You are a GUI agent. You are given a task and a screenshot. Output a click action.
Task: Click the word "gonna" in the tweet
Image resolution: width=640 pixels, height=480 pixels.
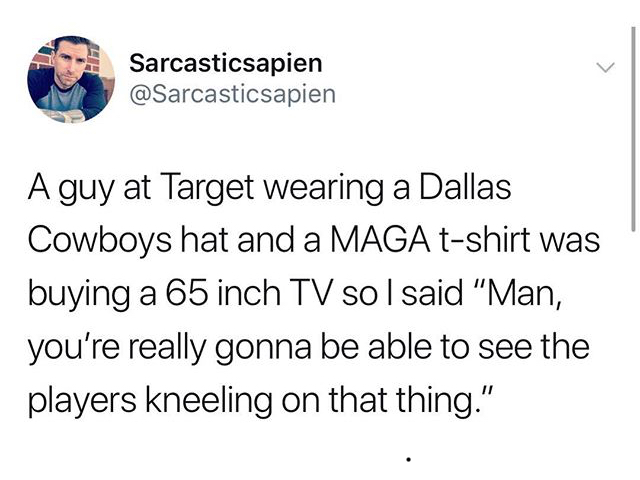[263, 349]
